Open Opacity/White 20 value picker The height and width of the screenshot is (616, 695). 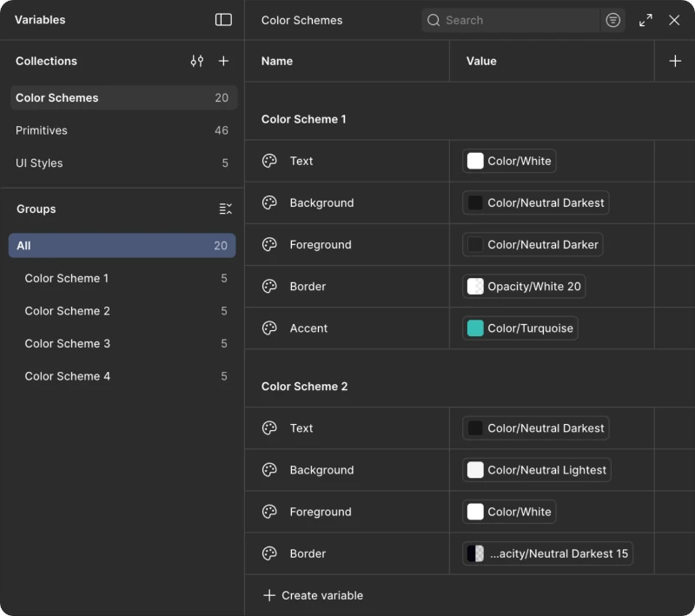(524, 287)
